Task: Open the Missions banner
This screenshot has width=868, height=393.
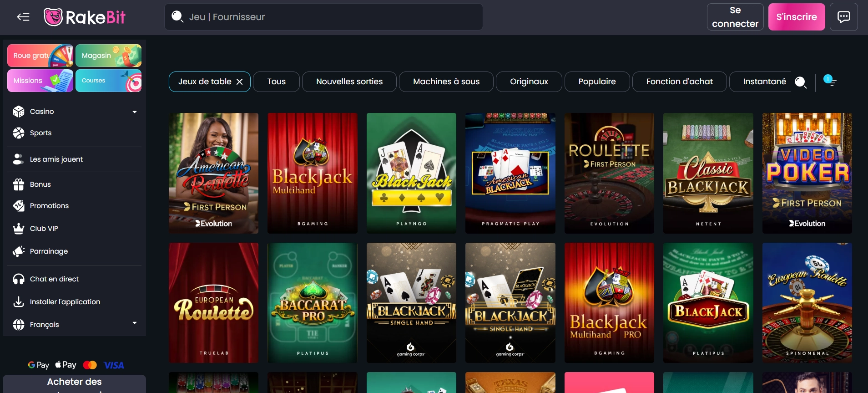Action: coord(40,81)
